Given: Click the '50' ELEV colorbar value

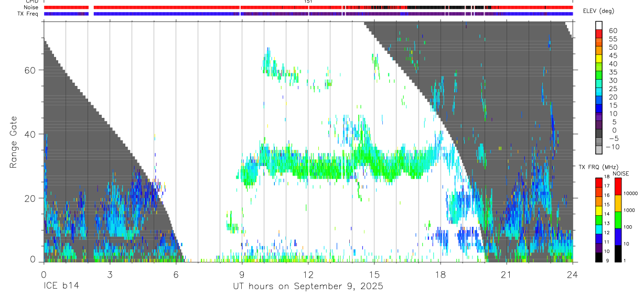Looking at the screenshot, I should 613,47.
